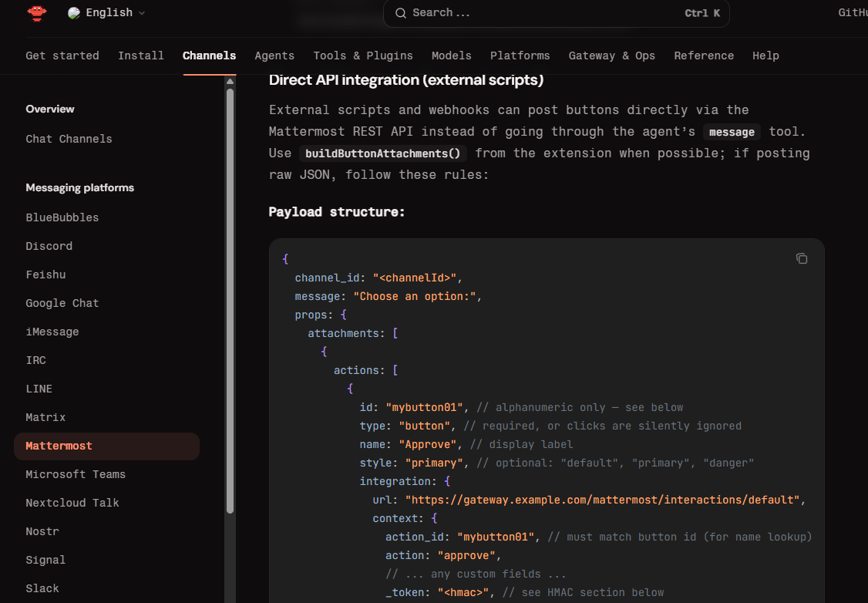Click the sidebar scrollbar up arrow
This screenshot has width=868, height=603.
(x=230, y=82)
